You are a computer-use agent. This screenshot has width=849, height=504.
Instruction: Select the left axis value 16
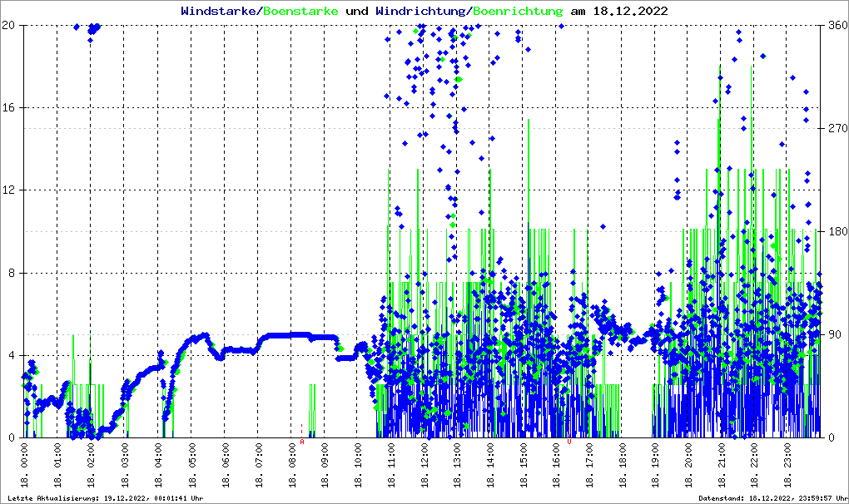(x=10, y=108)
